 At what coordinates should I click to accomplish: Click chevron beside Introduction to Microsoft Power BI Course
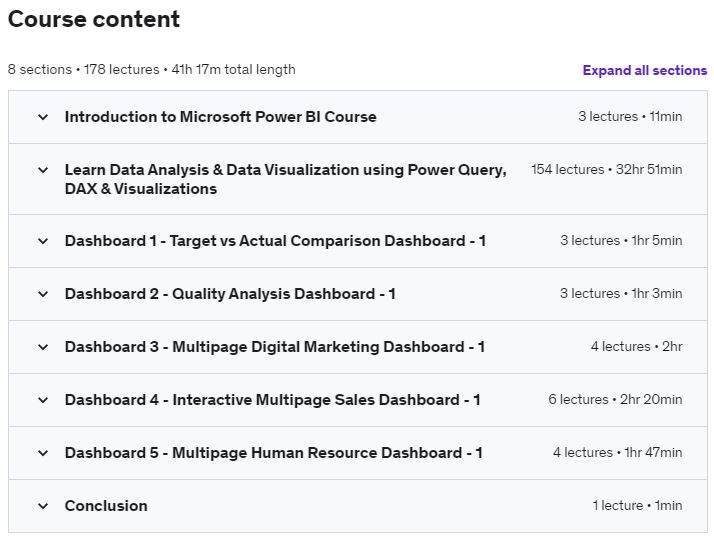point(43,117)
